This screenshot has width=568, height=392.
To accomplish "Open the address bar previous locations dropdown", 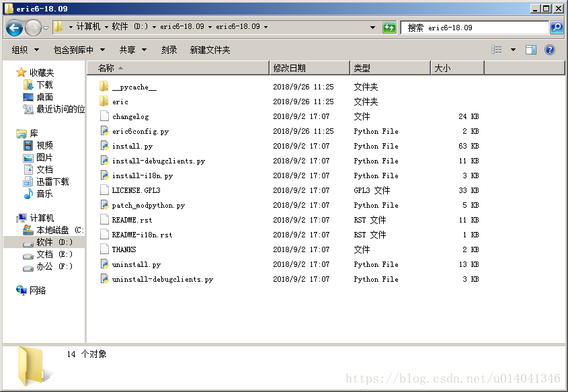I will point(373,27).
